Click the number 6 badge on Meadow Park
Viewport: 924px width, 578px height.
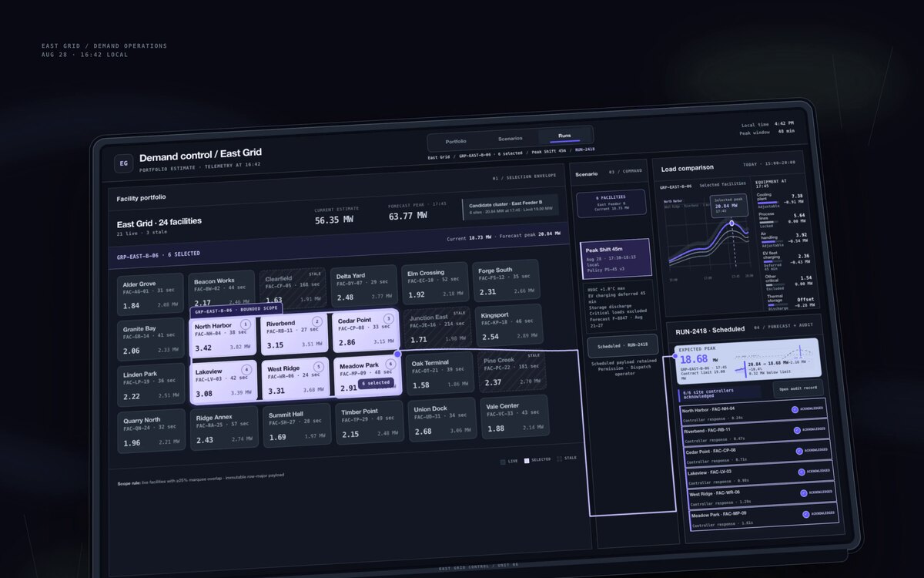pyautogui.click(x=390, y=364)
